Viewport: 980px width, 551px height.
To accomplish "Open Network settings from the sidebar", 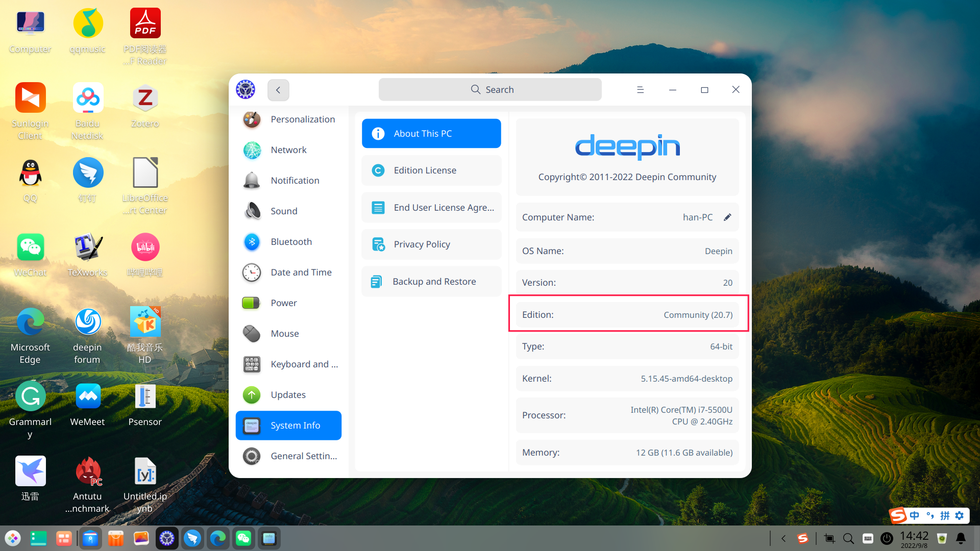I will tap(288, 149).
